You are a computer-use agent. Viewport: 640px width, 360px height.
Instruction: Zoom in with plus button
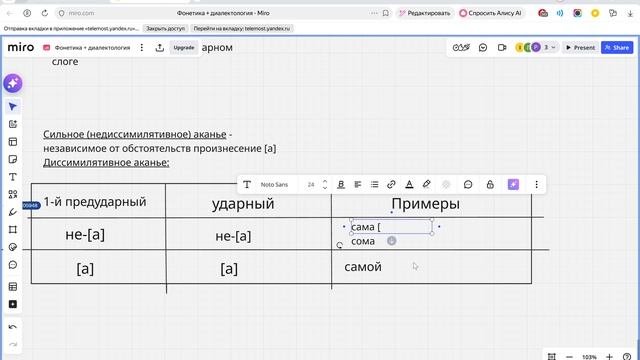(609, 356)
